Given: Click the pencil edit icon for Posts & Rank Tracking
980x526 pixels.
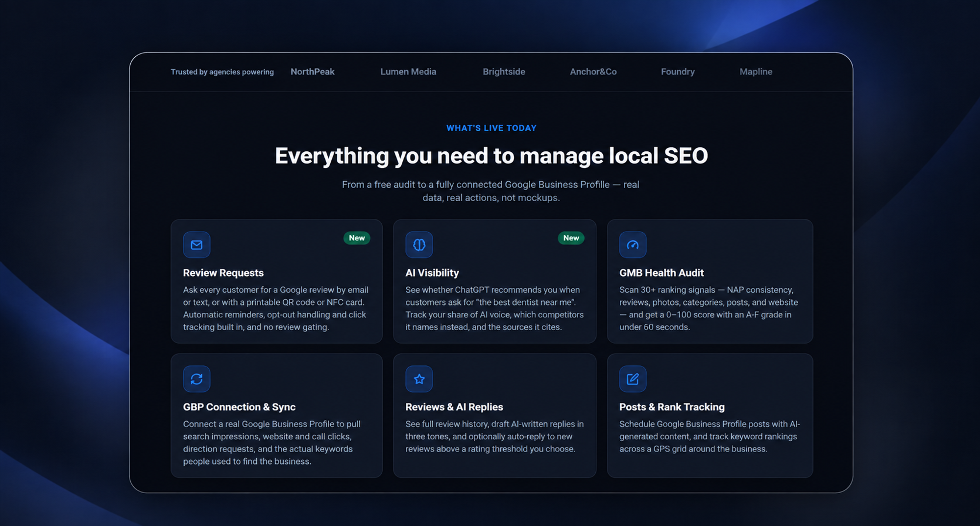Looking at the screenshot, I should [633, 379].
